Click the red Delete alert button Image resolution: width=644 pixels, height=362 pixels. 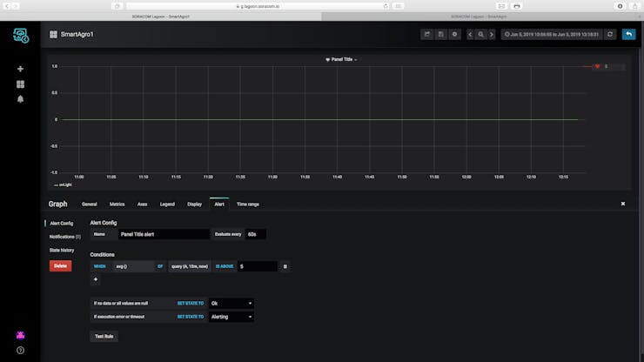coord(60,266)
